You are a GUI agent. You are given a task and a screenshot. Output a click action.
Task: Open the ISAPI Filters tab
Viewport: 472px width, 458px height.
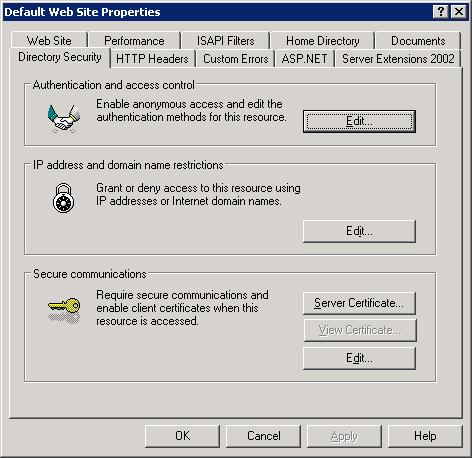click(225, 41)
